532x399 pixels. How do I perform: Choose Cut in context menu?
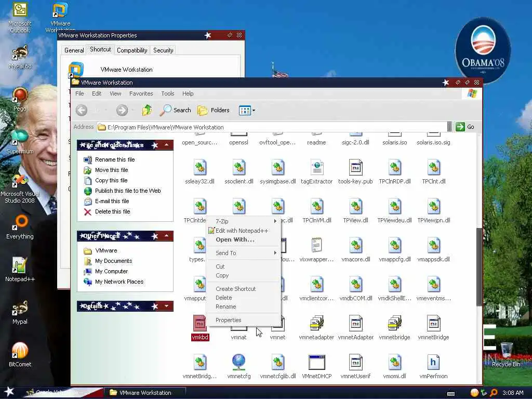coord(244,267)
